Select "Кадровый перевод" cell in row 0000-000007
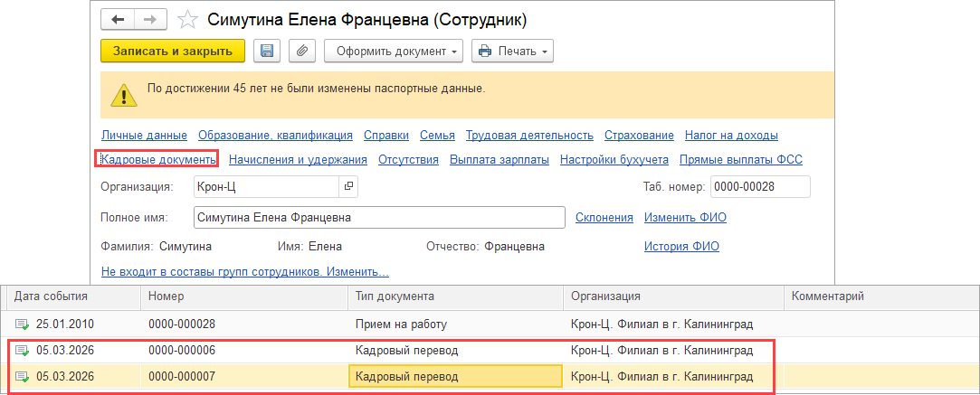The width and height of the screenshot is (980, 395). point(455,376)
